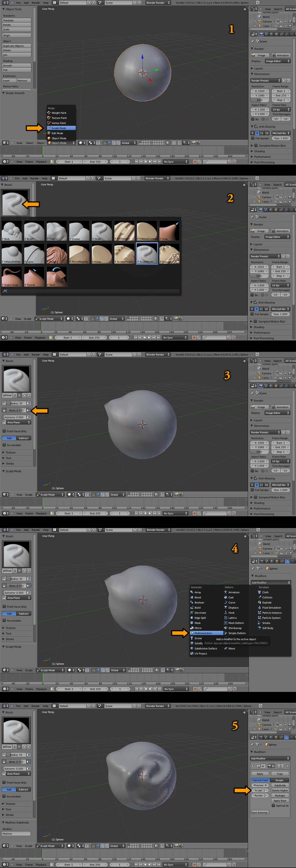
Task: Click the brush search field
Action: [x=90, y=291]
